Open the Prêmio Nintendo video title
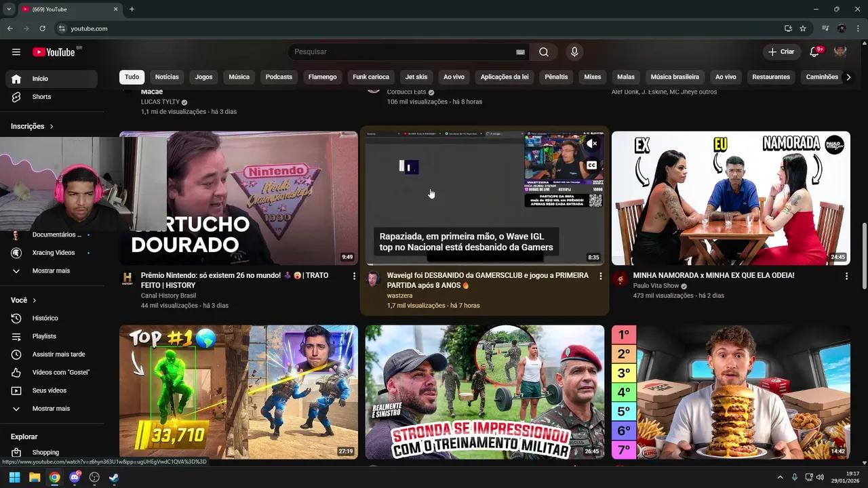Viewport: 868px width, 488px height. coord(235,281)
